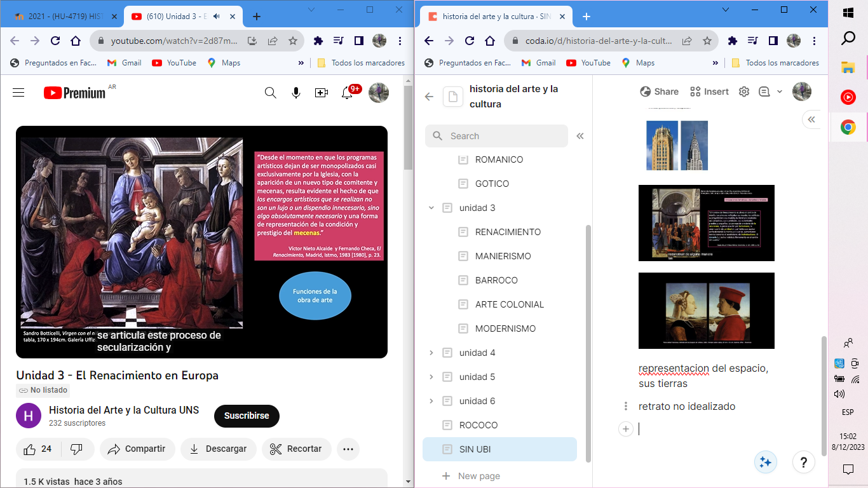
Task: Click skyscrapers image thumbnail
Action: (677, 146)
